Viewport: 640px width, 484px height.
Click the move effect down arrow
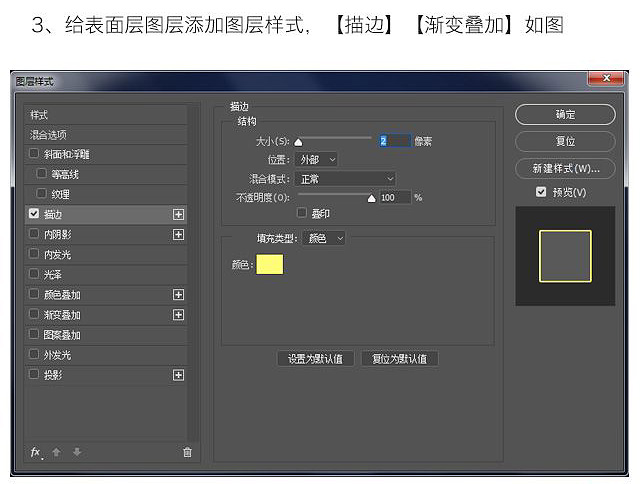pos(77,452)
